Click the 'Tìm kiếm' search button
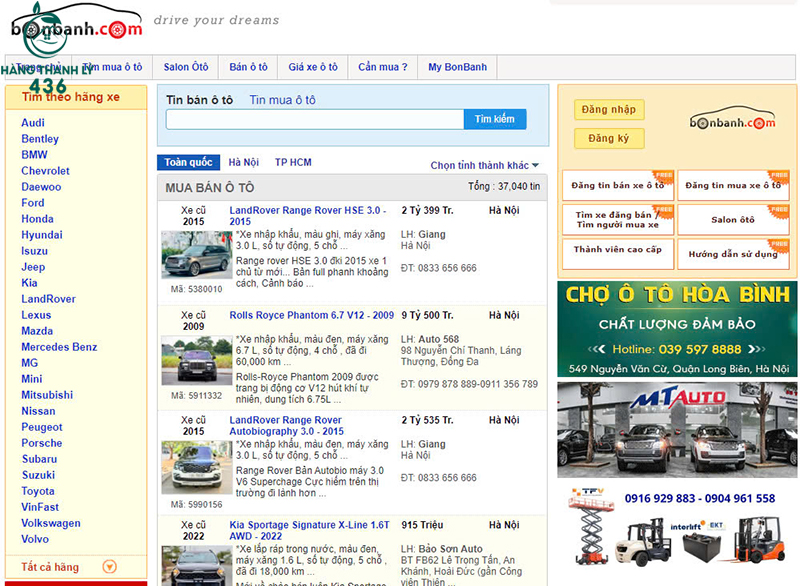The image size is (800, 586). [x=495, y=119]
